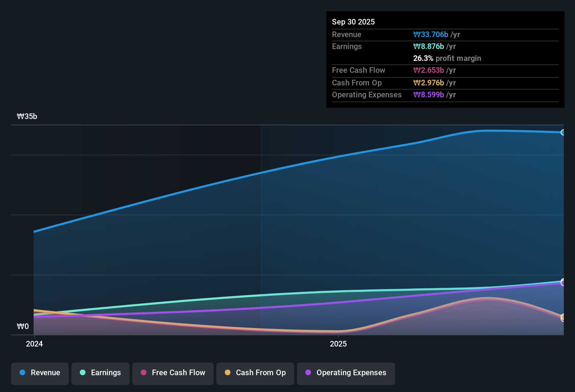Screen dimensions: 575x392
Task: Click the pink Free Cash Flow legend dot
Action: point(144,372)
